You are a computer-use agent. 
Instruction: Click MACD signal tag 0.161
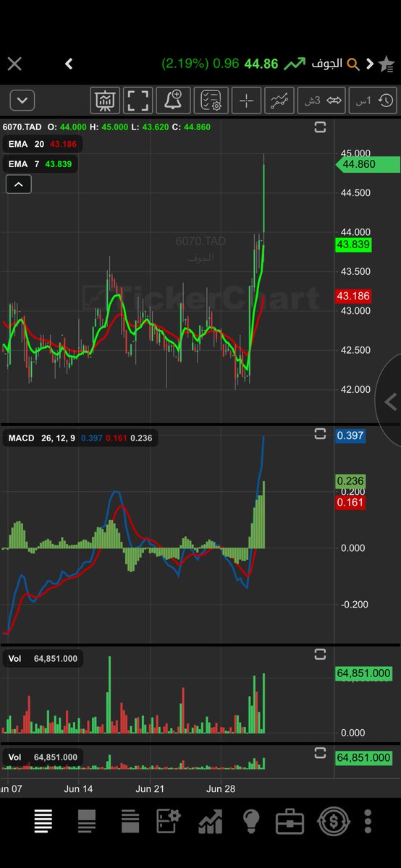pyautogui.click(x=351, y=502)
